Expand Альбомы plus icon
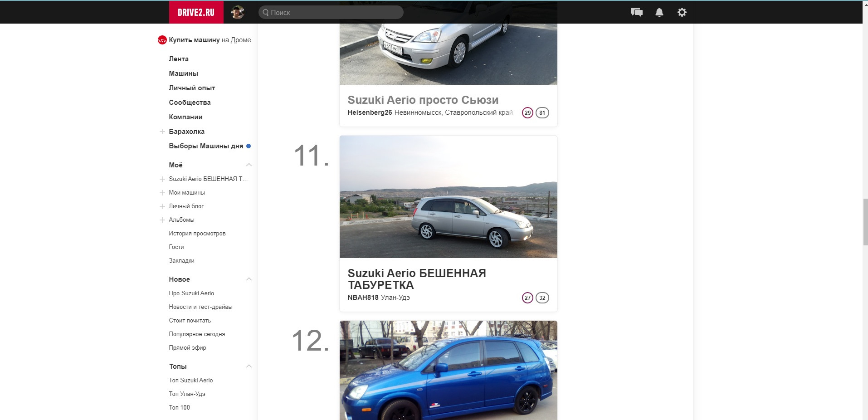This screenshot has height=420, width=868. tap(162, 220)
